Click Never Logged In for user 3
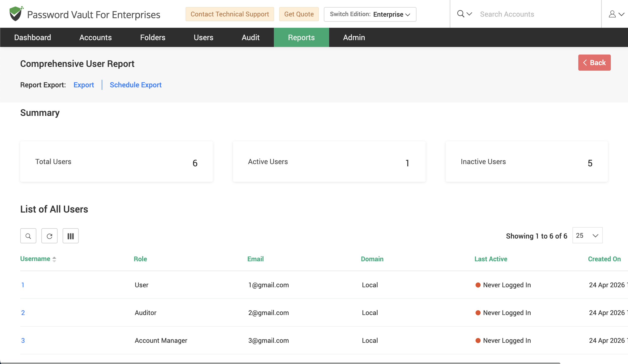Image resolution: width=628 pixels, height=364 pixels. (x=507, y=341)
